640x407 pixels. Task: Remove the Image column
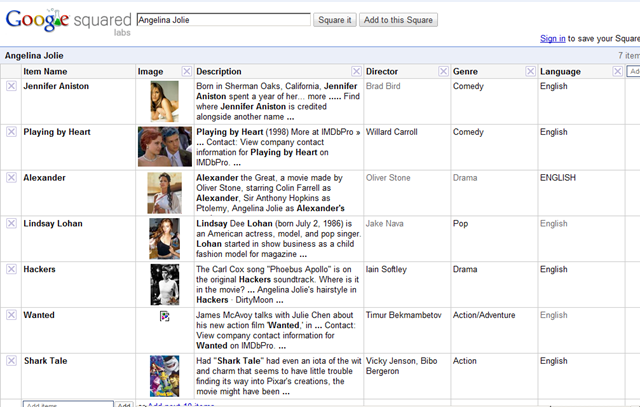187,71
